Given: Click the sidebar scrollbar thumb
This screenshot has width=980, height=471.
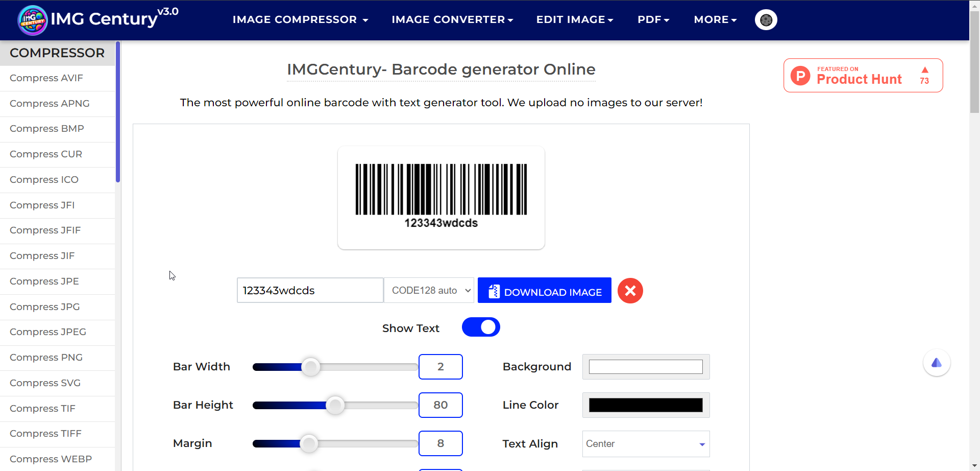Looking at the screenshot, I should pyautogui.click(x=118, y=112).
